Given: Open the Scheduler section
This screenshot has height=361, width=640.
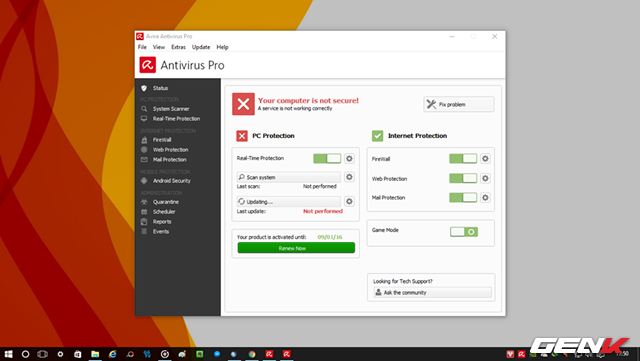Looking at the screenshot, I should 164,212.
